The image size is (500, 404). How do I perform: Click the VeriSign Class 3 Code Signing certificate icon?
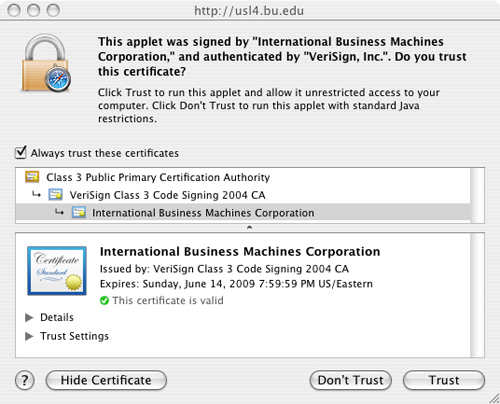(x=55, y=194)
